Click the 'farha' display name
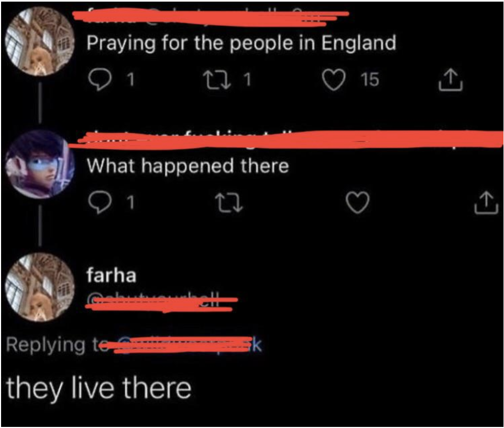504x428 pixels. pos(111,275)
